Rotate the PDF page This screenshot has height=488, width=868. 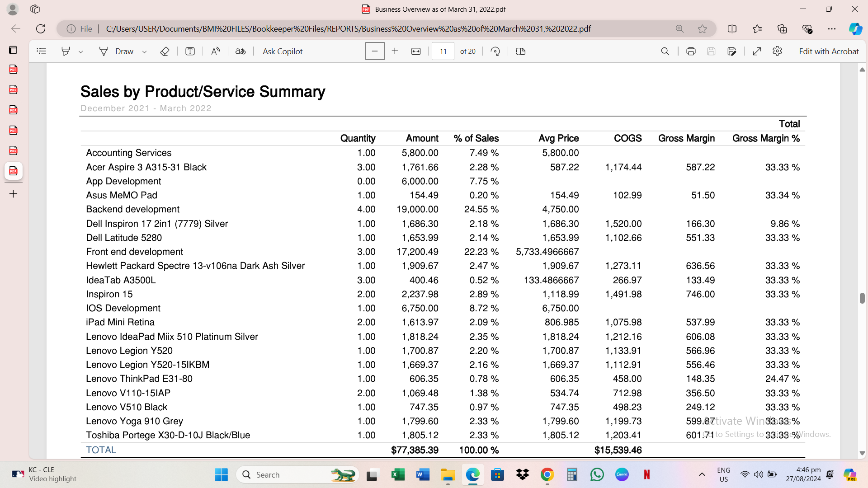[495, 51]
